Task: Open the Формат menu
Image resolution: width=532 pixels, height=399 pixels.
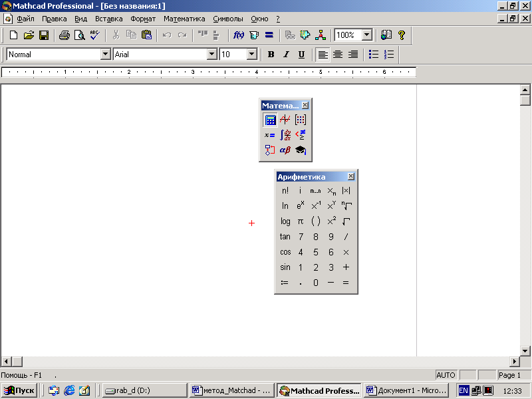Action: (x=143, y=19)
